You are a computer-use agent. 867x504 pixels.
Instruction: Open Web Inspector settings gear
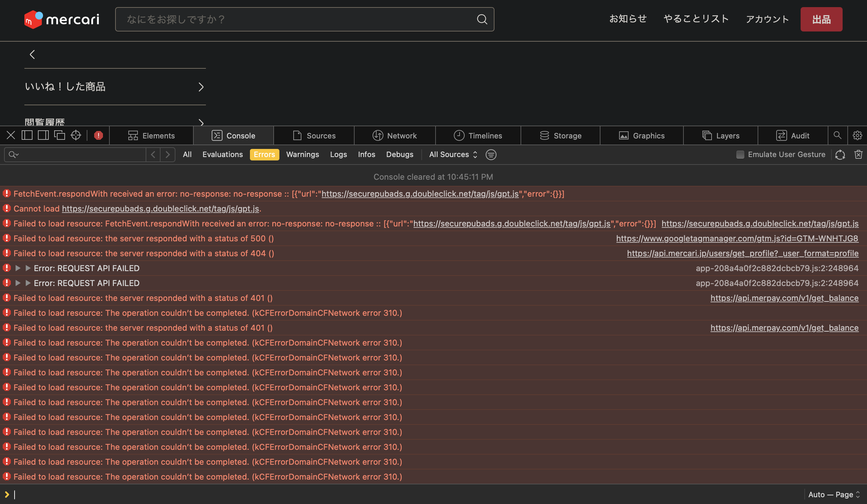click(x=857, y=135)
